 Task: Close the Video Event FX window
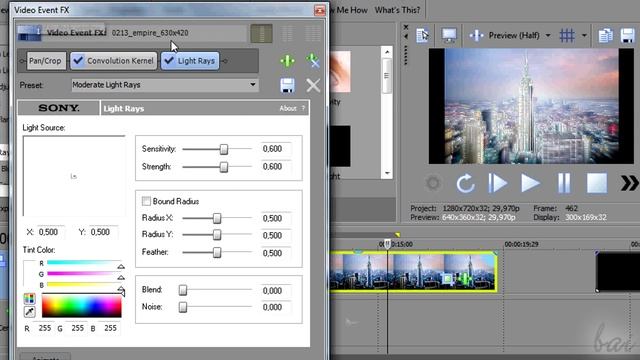[x=320, y=10]
